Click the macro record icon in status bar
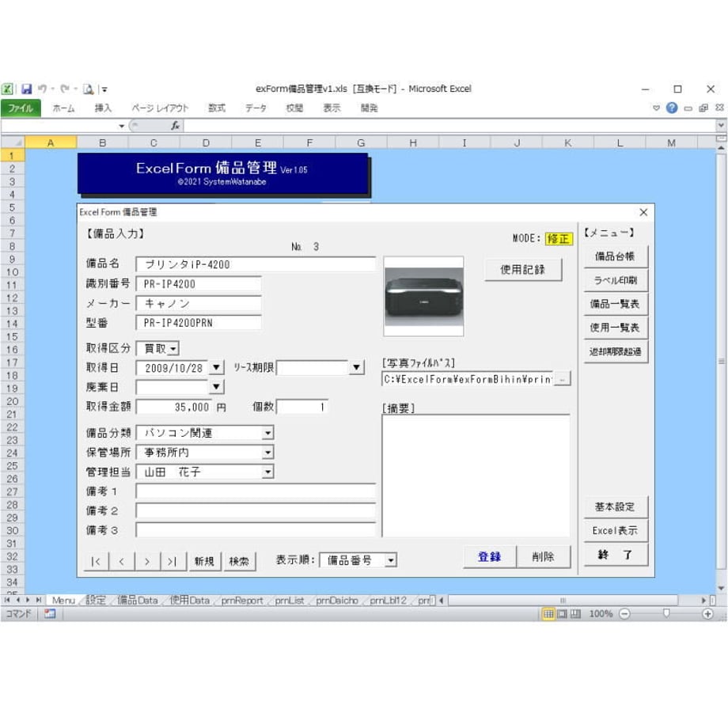Screen dimensions: 728x728 pyautogui.click(x=50, y=614)
